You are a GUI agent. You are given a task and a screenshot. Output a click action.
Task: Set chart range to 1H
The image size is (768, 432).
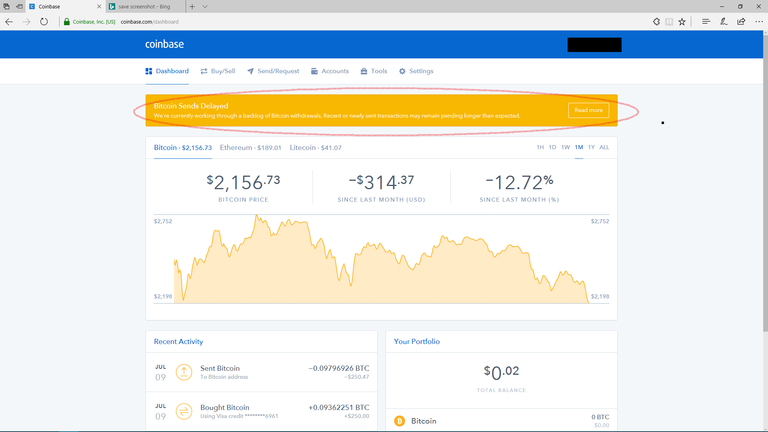540,147
